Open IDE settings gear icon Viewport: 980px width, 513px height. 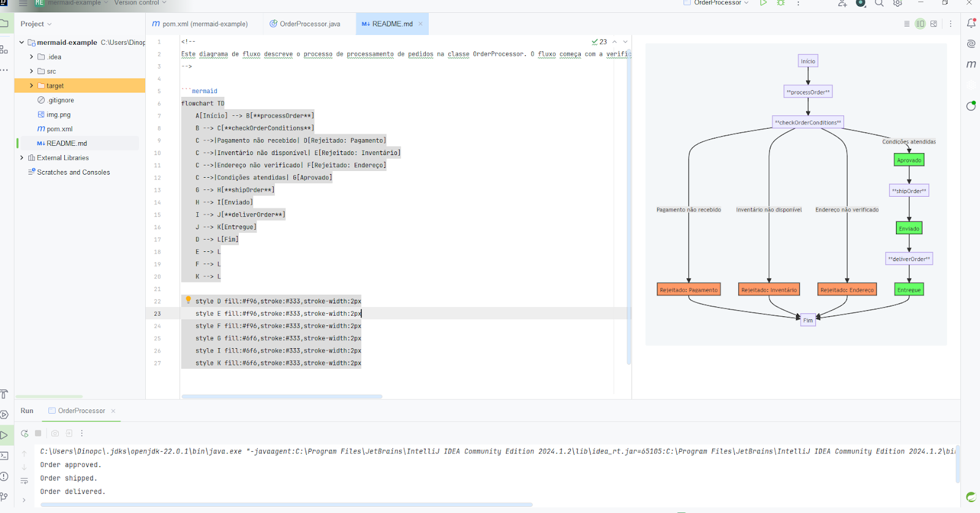coord(897,3)
